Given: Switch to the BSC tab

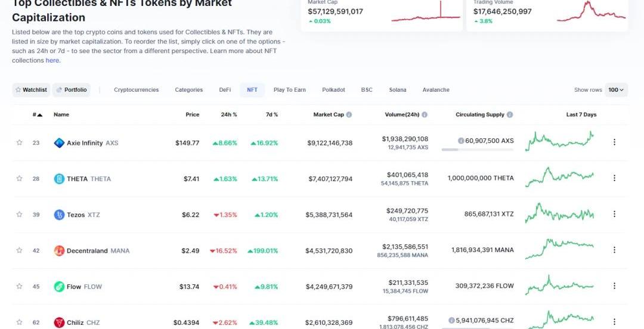Looking at the screenshot, I should pos(367,89).
